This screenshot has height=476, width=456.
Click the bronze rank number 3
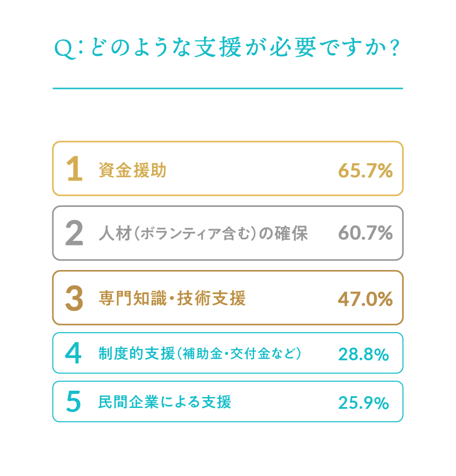coord(74,299)
